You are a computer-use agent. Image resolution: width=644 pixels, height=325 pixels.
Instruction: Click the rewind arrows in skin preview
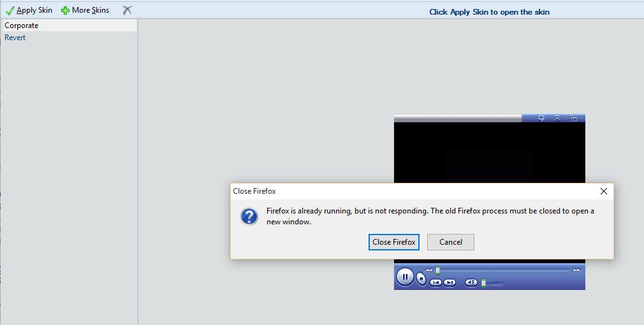coord(428,270)
